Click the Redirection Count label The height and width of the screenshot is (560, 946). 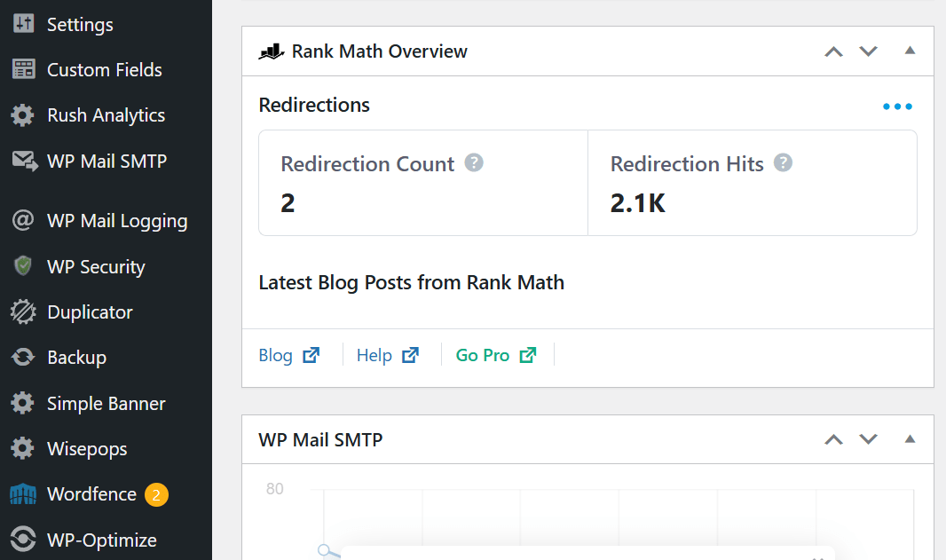tap(367, 163)
